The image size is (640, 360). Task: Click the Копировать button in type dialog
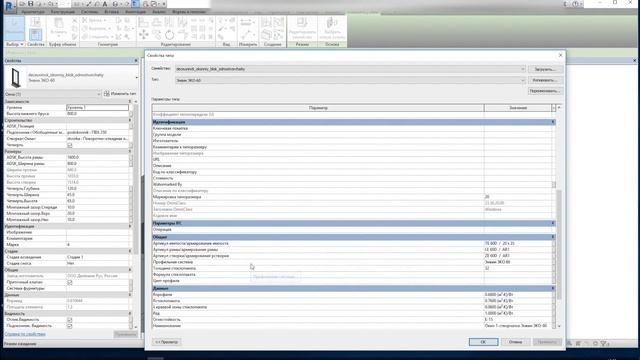545,80
